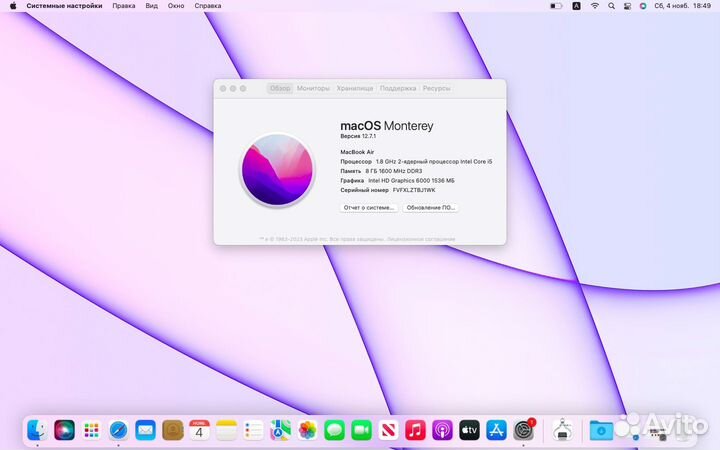Click the Графика Intel HD Graphics 6000 line
Screen dimensions: 720x450
click(x=397, y=180)
